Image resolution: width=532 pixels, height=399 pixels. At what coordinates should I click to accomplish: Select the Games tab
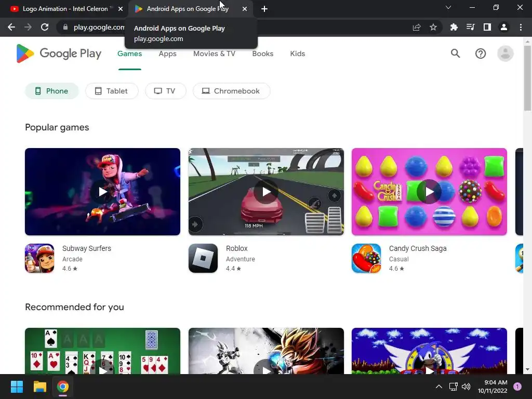tap(129, 54)
